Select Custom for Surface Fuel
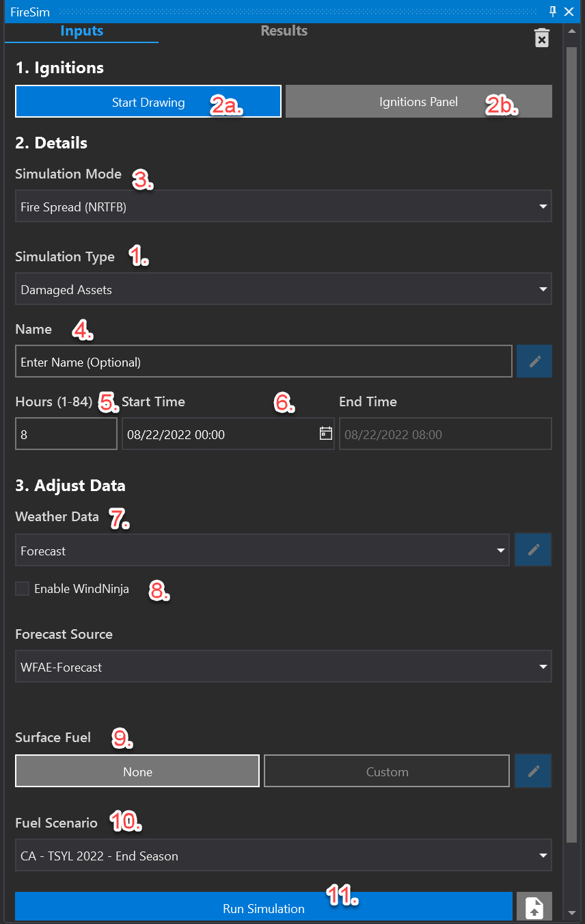This screenshot has width=585, height=924. click(x=387, y=771)
